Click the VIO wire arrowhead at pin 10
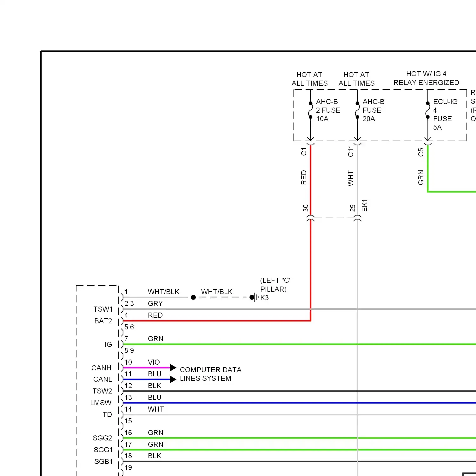 point(173,367)
